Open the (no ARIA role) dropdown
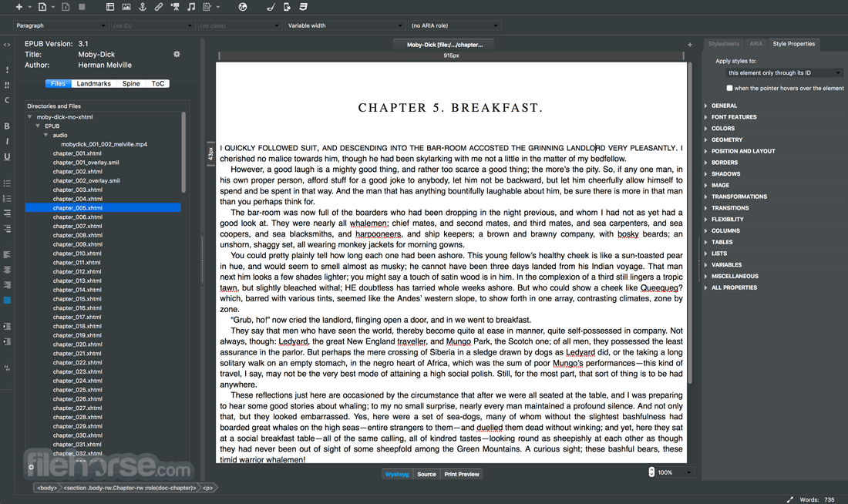 coord(454,25)
